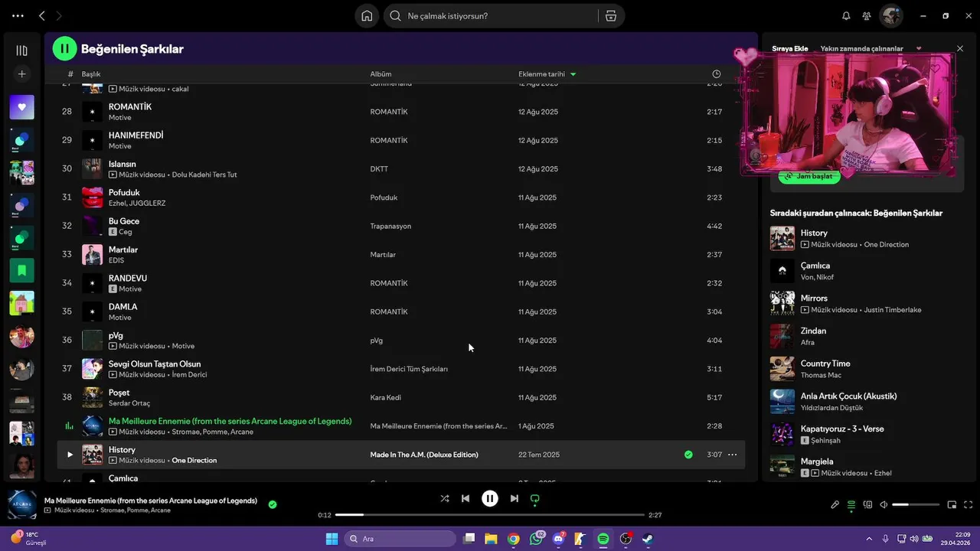Go forward with the right arrow
The image size is (980, 551).
(x=59, y=15)
